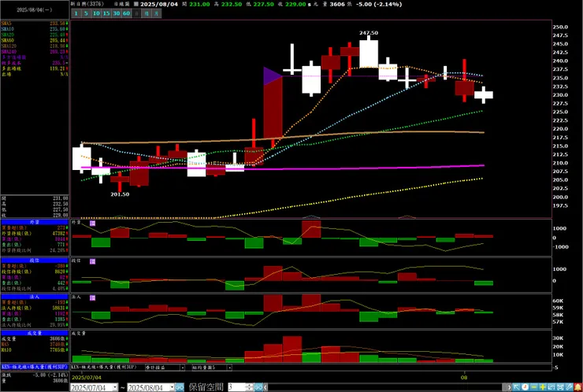The height and width of the screenshot is (392, 583).
Task: Switch to the 10-minute timeframe
Action: coord(96,13)
